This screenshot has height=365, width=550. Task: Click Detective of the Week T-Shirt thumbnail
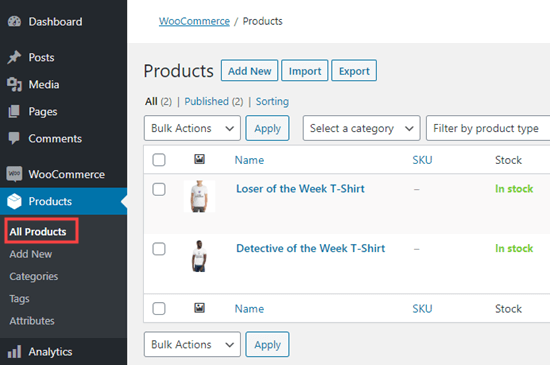click(x=200, y=256)
